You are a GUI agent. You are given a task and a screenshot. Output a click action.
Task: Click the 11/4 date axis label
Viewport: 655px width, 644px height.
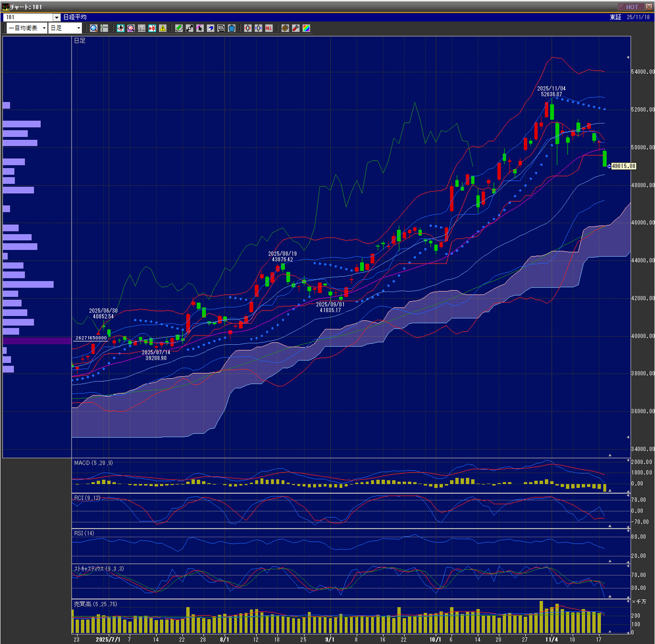point(552,639)
